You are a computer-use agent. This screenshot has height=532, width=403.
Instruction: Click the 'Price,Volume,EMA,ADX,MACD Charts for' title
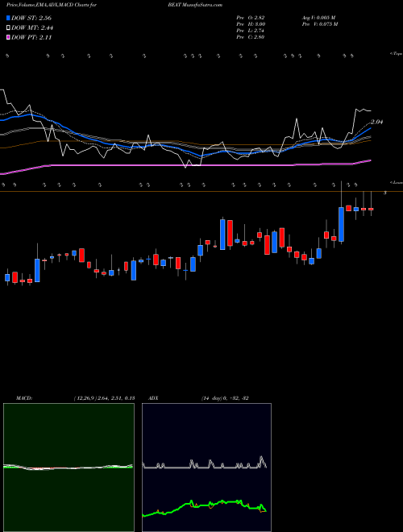pyautogui.click(x=52, y=5)
